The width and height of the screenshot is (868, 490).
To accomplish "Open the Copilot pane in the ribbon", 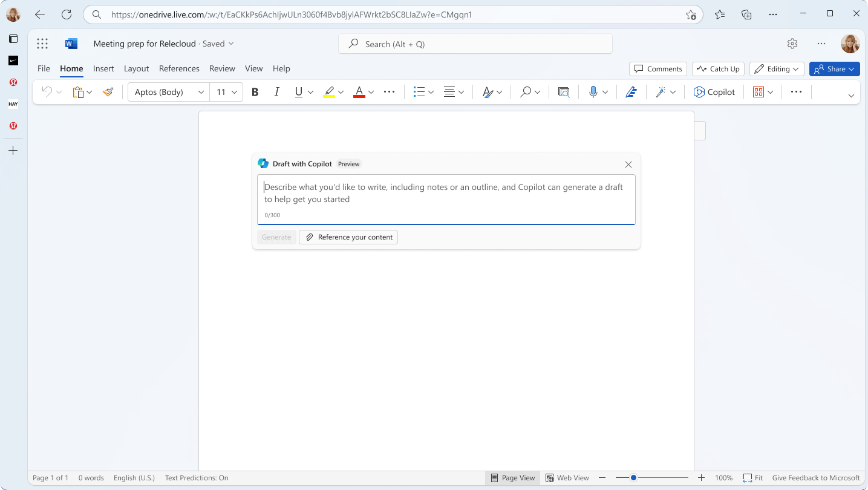I will (714, 91).
